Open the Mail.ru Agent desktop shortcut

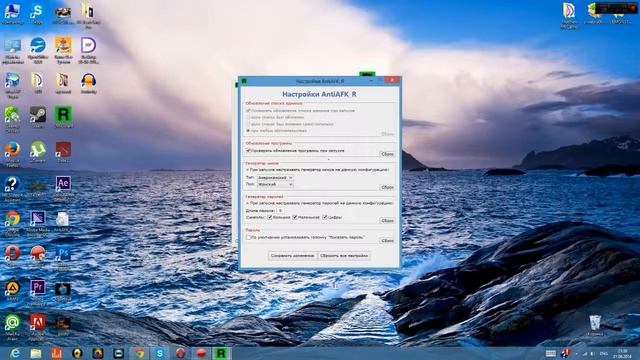12,327
